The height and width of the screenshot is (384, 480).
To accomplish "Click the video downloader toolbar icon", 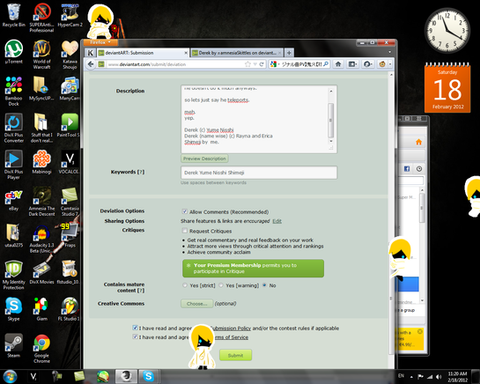I will [x=353, y=64].
